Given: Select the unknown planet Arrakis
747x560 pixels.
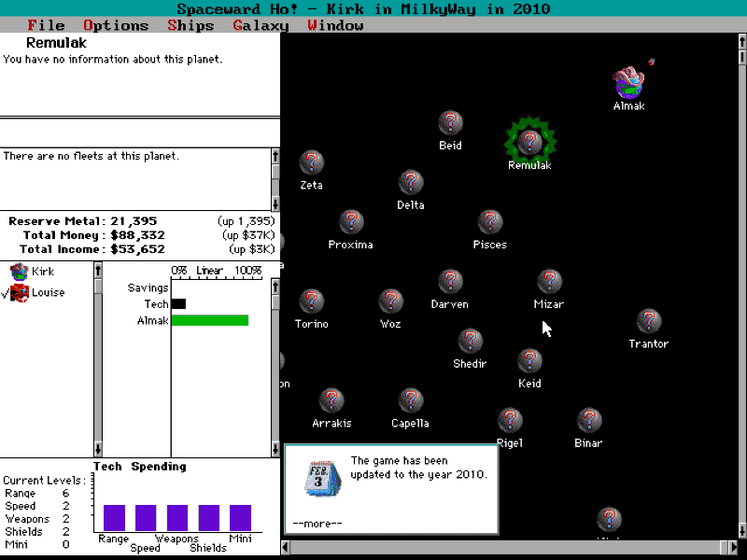Looking at the screenshot, I should (331, 400).
